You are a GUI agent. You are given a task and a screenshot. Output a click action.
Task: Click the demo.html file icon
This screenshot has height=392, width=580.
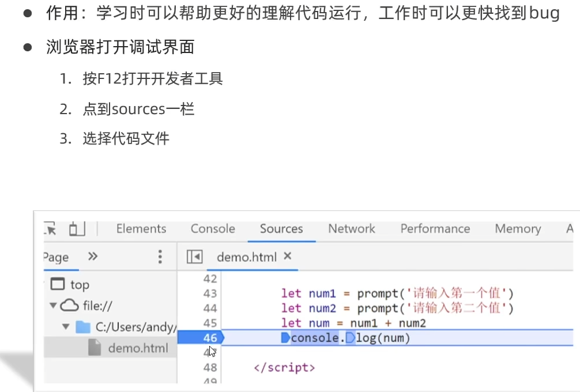[x=95, y=348]
